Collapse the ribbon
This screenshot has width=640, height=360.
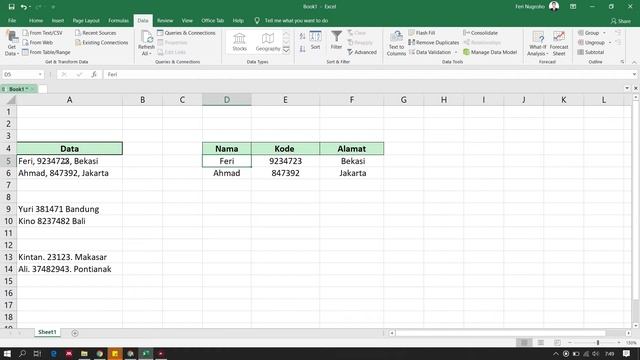click(634, 62)
